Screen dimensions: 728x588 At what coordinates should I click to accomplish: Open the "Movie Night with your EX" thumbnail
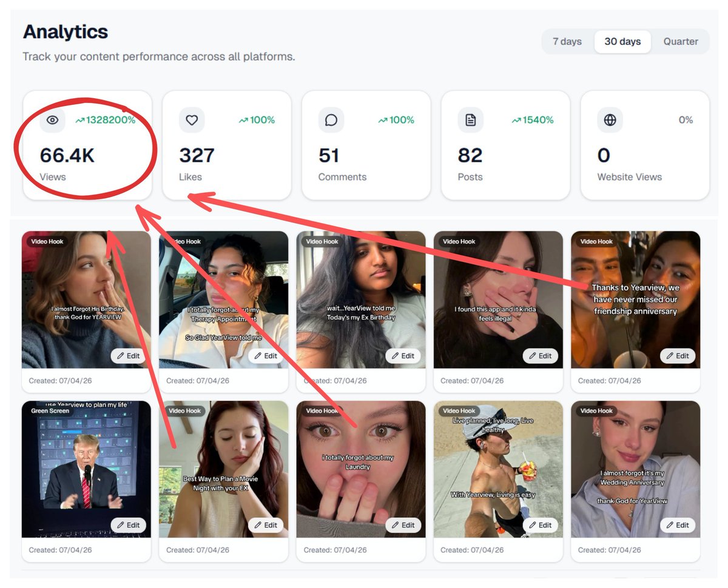point(223,461)
